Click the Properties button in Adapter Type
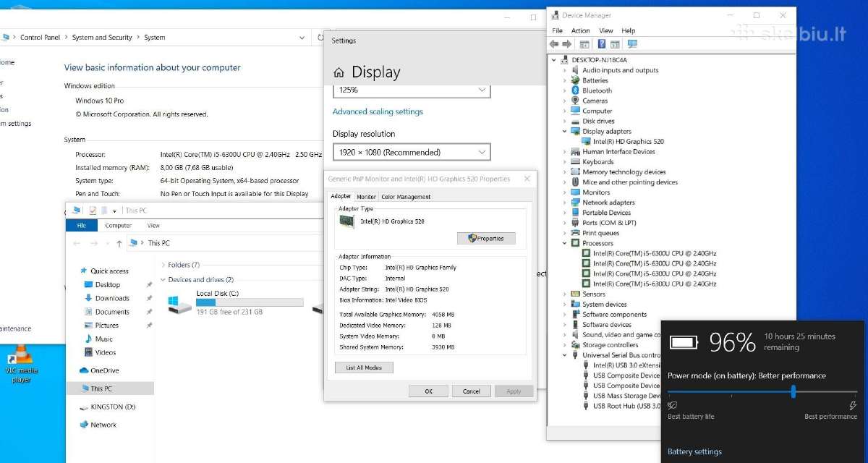Screen dimensions: 868x463 pos(486,238)
